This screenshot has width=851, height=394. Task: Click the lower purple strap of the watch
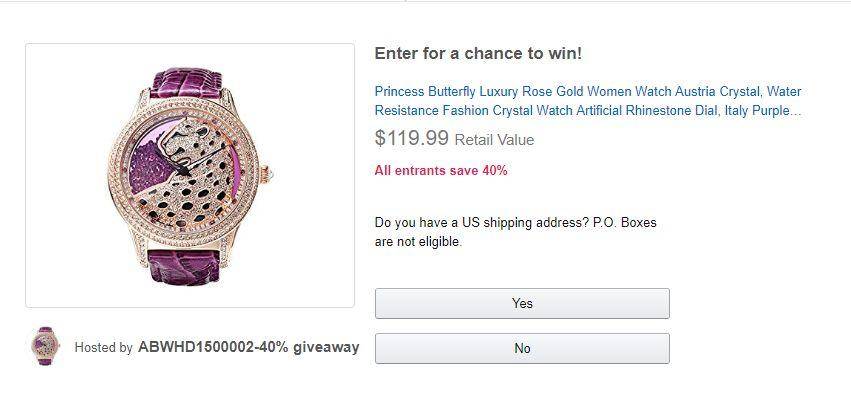pos(185,266)
